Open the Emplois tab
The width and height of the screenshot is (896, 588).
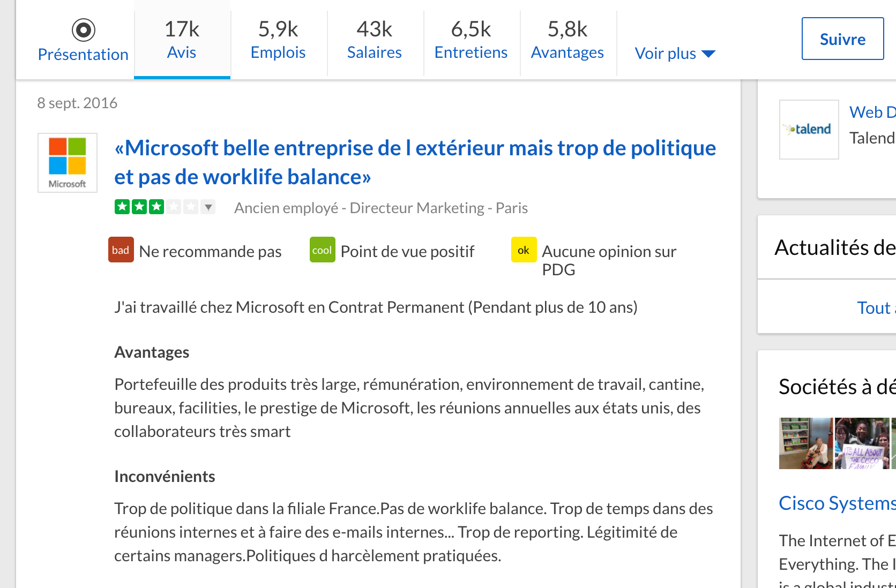(x=278, y=40)
